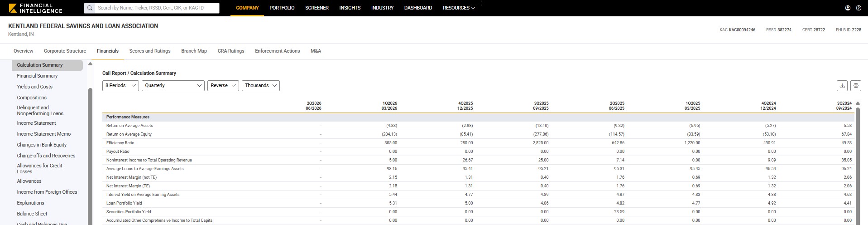The image size is (868, 225).
Task: Click the Return on Average Equity row
Action: (x=478, y=134)
